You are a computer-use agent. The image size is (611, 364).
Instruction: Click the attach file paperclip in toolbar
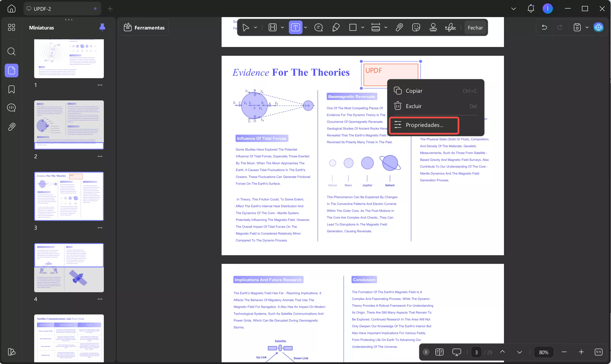tap(399, 28)
